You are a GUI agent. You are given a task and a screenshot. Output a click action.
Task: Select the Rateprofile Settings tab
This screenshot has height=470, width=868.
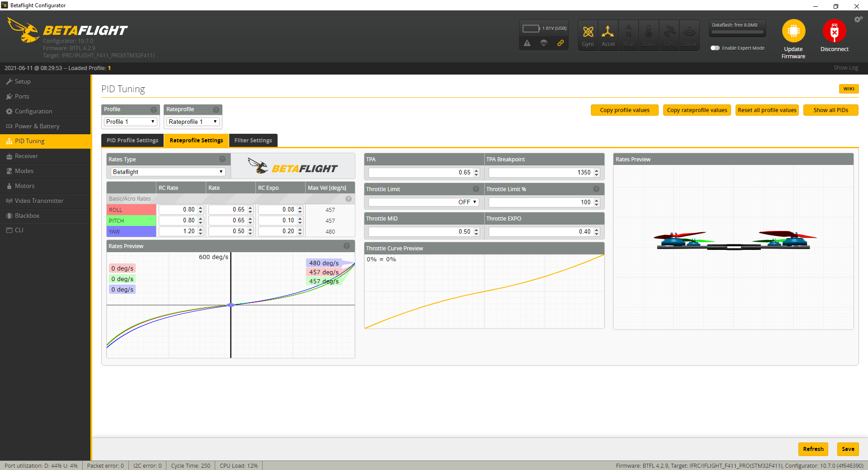196,141
